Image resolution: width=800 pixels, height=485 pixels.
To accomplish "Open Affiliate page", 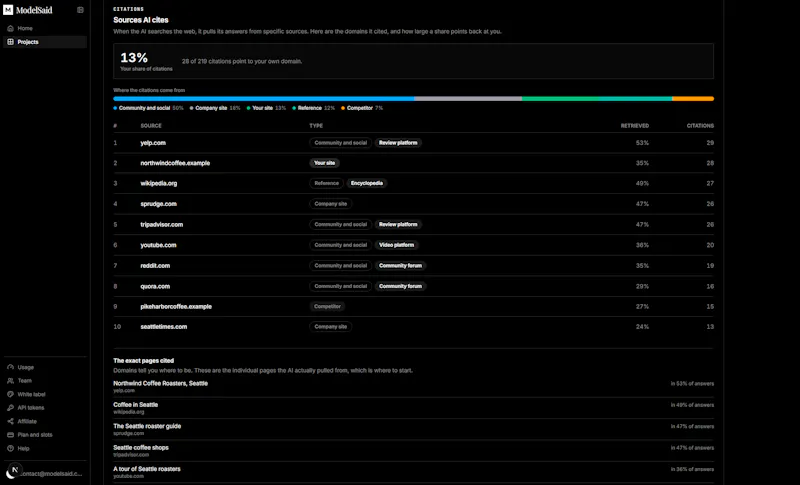I will [x=45, y=421].
